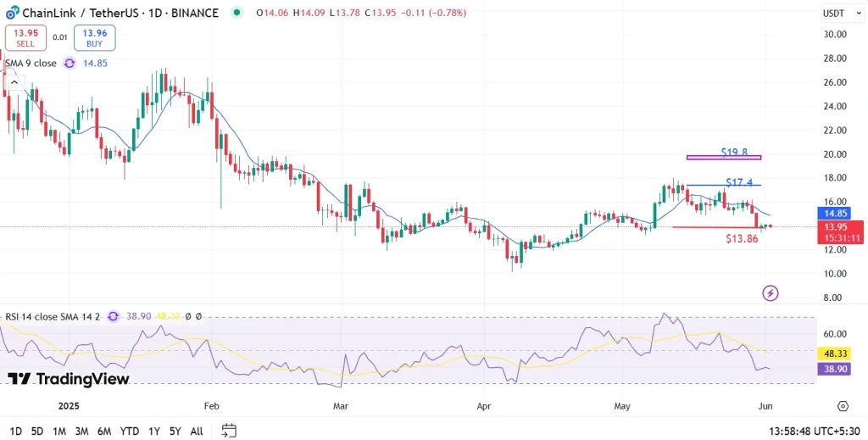Viewport: 868px width, 440px height.
Task: Click the 60.00 RSI axis label
Action: (x=835, y=334)
